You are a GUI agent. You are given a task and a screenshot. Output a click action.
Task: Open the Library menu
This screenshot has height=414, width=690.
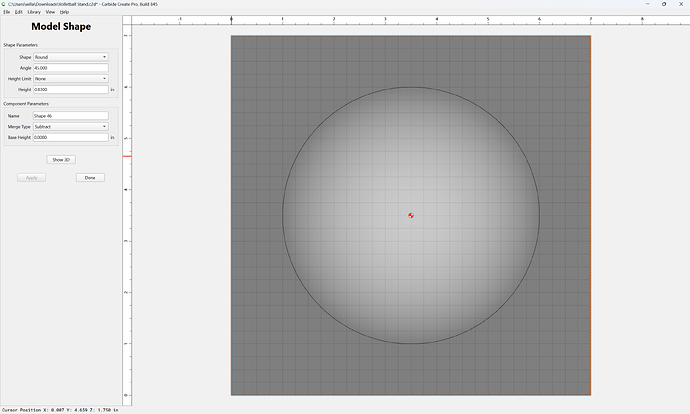pyautogui.click(x=34, y=12)
